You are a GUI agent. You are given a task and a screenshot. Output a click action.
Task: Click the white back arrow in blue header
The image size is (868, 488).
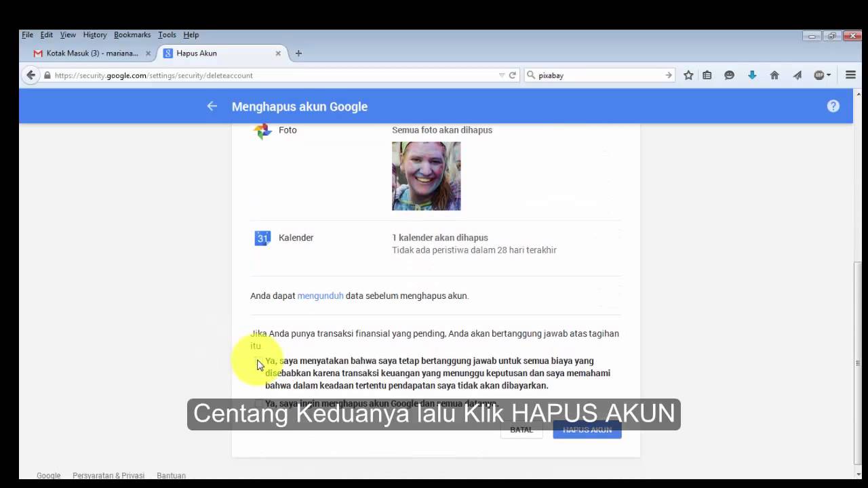coord(212,106)
